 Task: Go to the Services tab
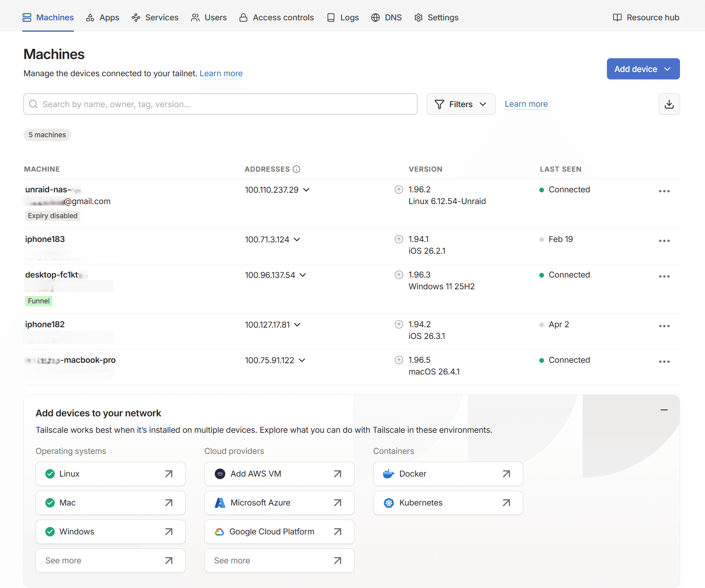click(x=155, y=18)
